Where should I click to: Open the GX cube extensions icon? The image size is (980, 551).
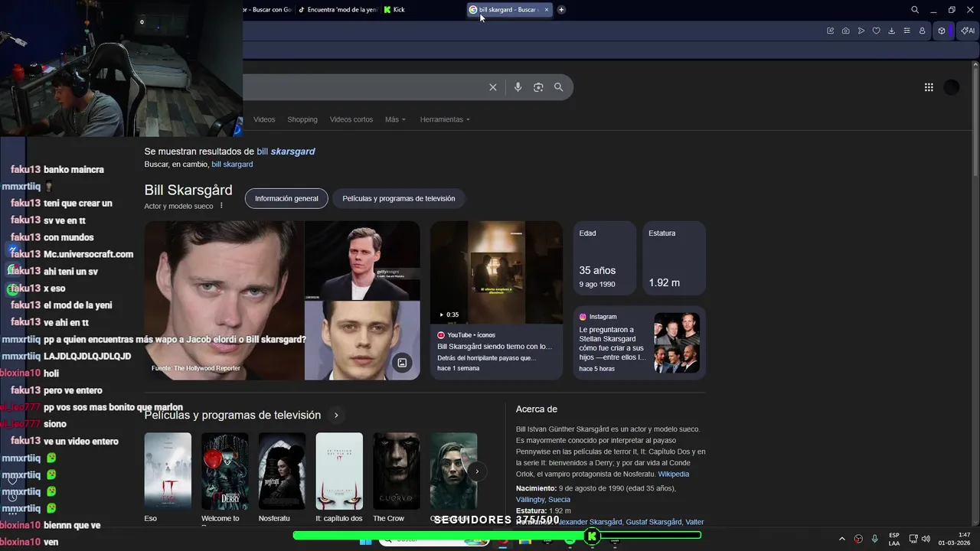coord(942,31)
